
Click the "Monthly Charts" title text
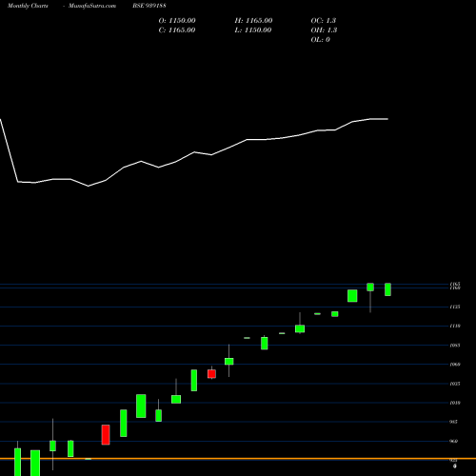pos(28,6)
